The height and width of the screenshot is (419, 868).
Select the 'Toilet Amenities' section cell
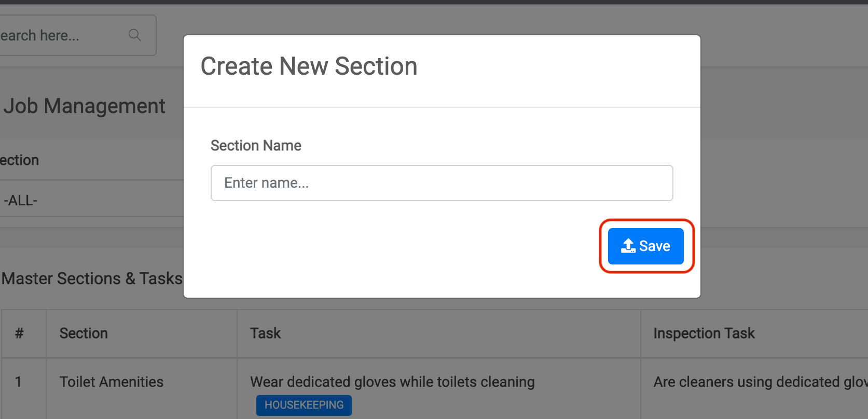coord(111,382)
